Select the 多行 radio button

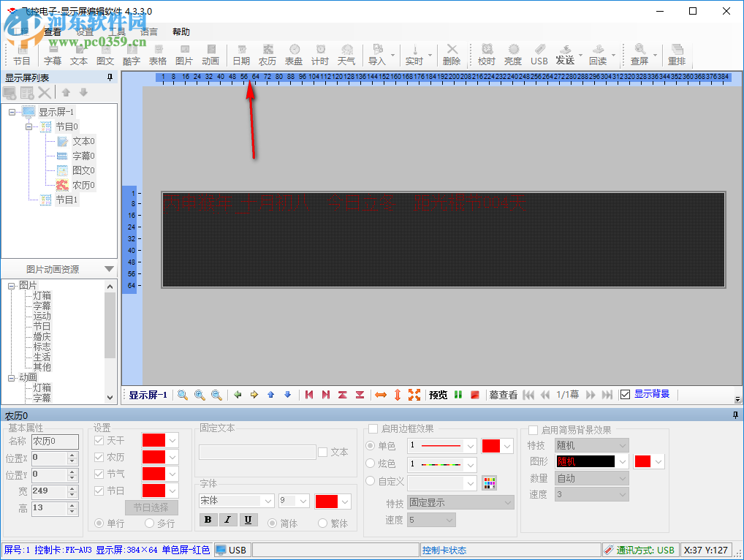(150, 523)
